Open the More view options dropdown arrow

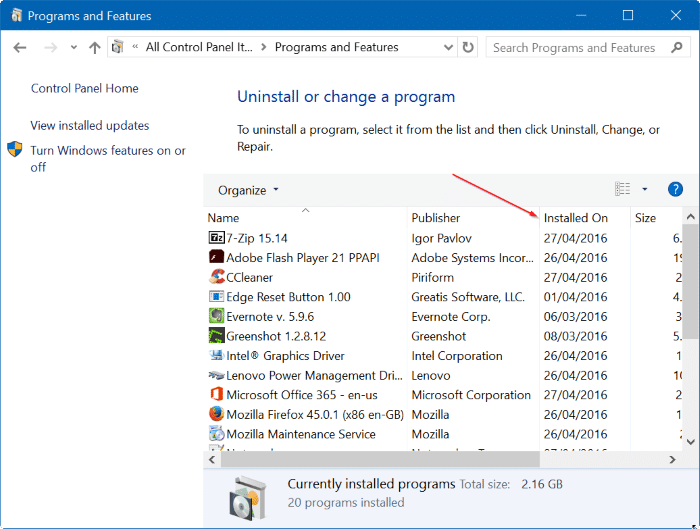pyautogui.click(x=645, y=189)
